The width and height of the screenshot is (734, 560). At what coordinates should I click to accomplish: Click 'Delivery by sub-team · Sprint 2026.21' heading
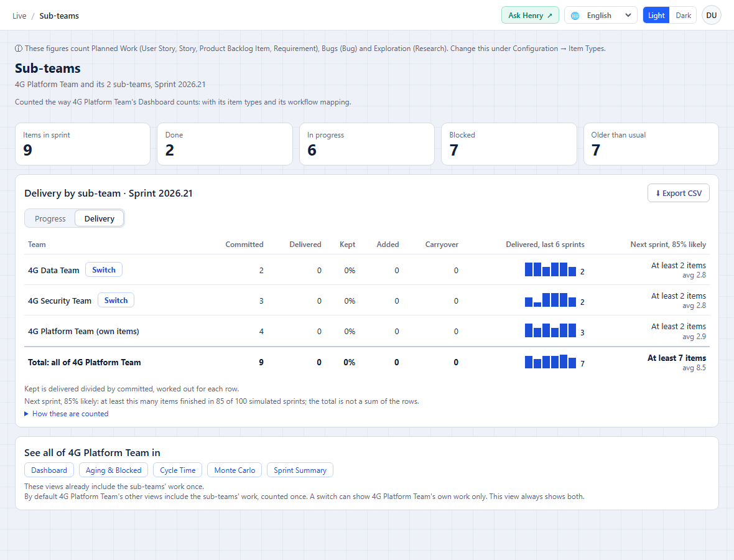(x=108, y=194)
